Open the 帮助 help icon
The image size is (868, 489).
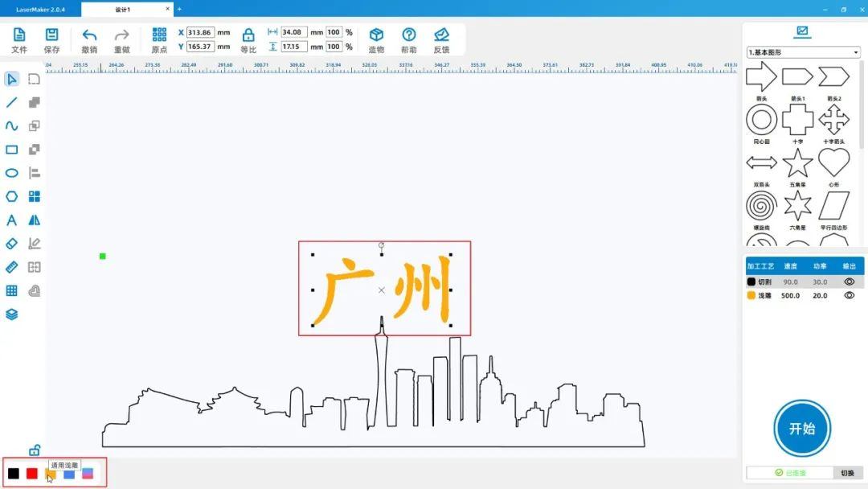tap(409, 35)
